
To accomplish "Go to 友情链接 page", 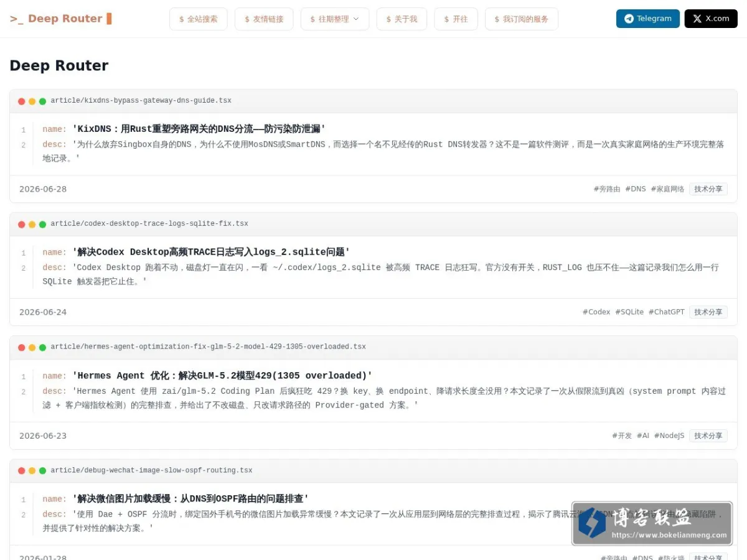I will [x=264, y=19].
